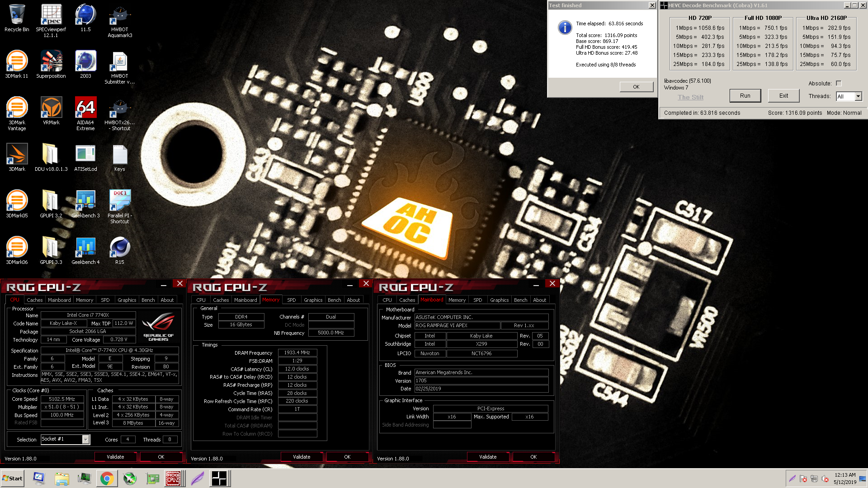
Task: Select AIDA64 Extreme desktop icon
Action: point(85,114)
